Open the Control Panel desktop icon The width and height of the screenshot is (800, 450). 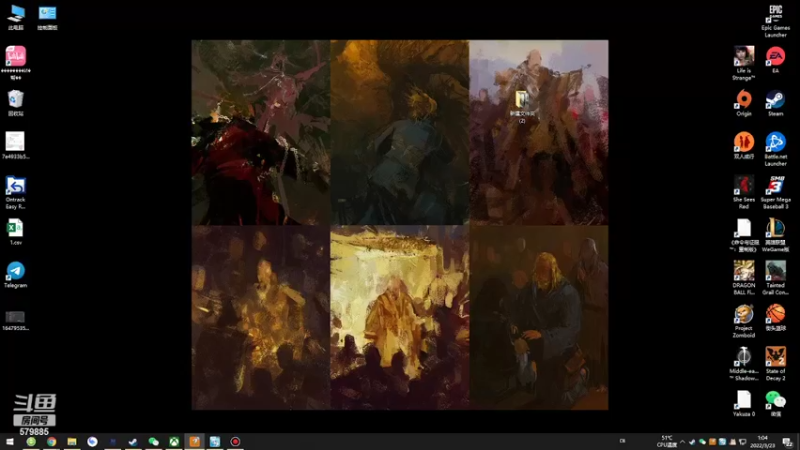[x=47, y=17]
